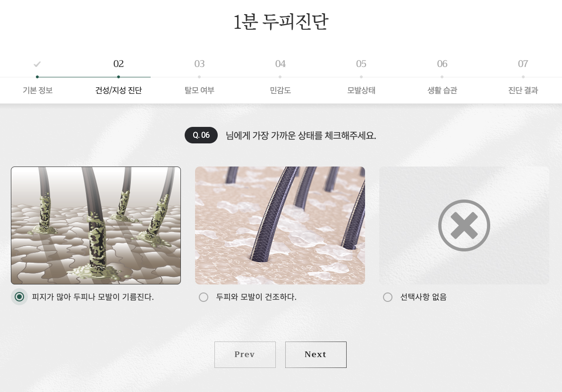Choose the 선택사항 없음 radio button

point(388,297)
